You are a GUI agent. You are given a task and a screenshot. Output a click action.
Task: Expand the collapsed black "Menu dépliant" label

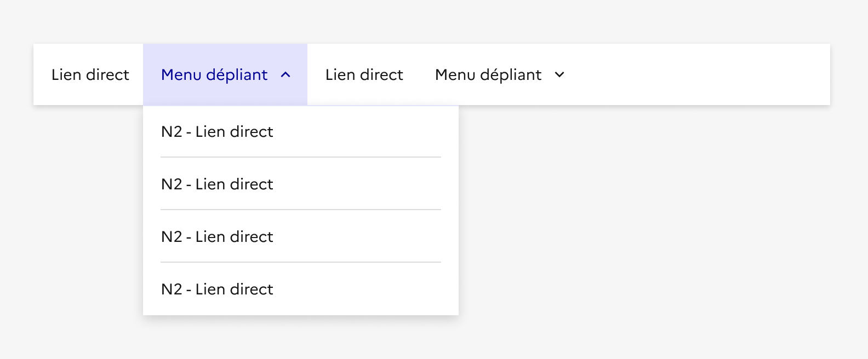(x=488, y=75)
